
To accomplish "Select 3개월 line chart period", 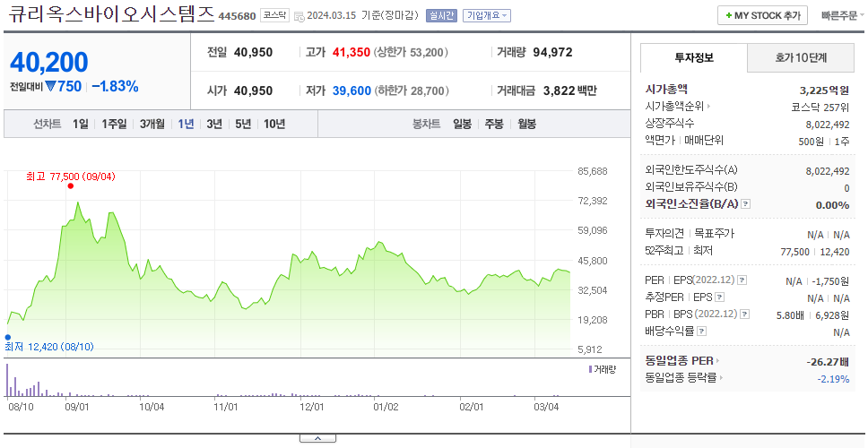I will [152, 124].
